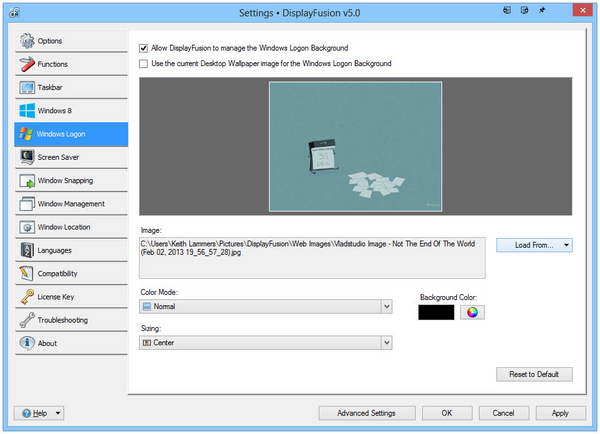Screen dimensions: 600x434
Task: Click the License Key gold key icon
Action: 27,297
